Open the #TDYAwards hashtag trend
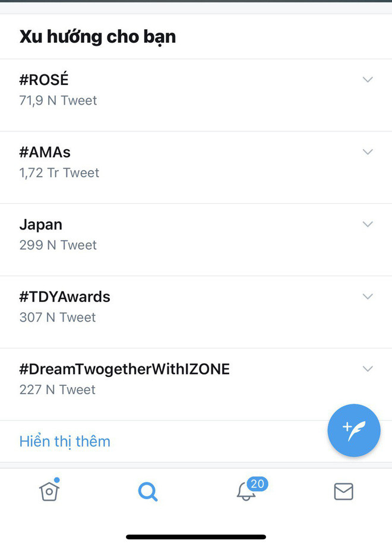 pos(65,296)
